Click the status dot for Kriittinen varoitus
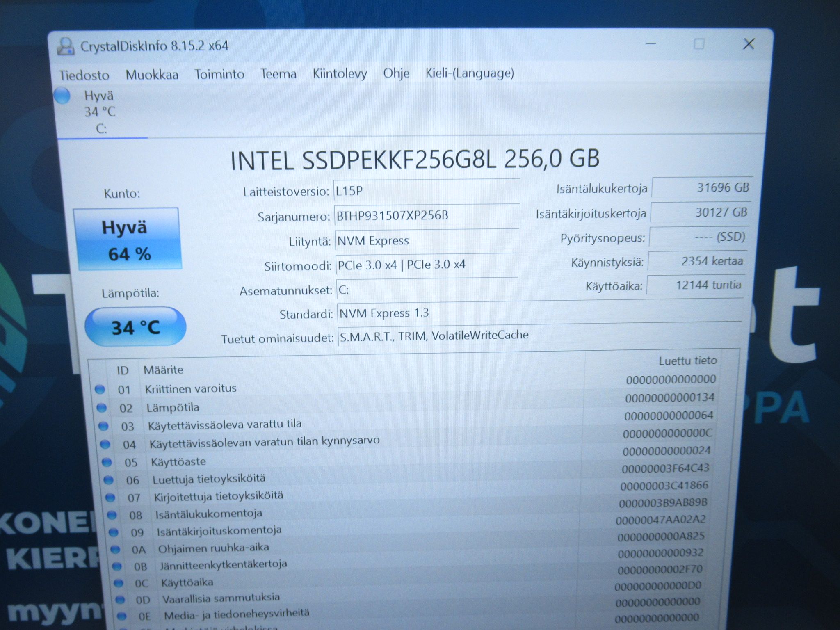 pos(100,389)
